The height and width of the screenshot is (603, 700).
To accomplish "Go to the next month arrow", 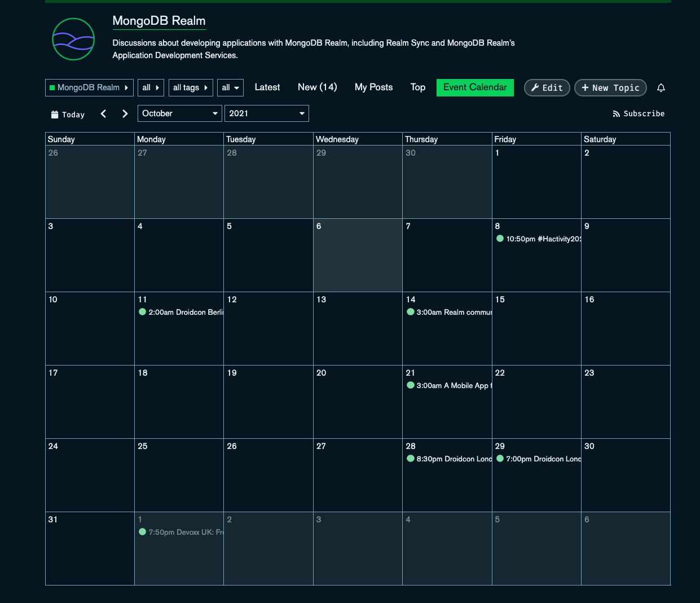I will click(x=125, y=114).
